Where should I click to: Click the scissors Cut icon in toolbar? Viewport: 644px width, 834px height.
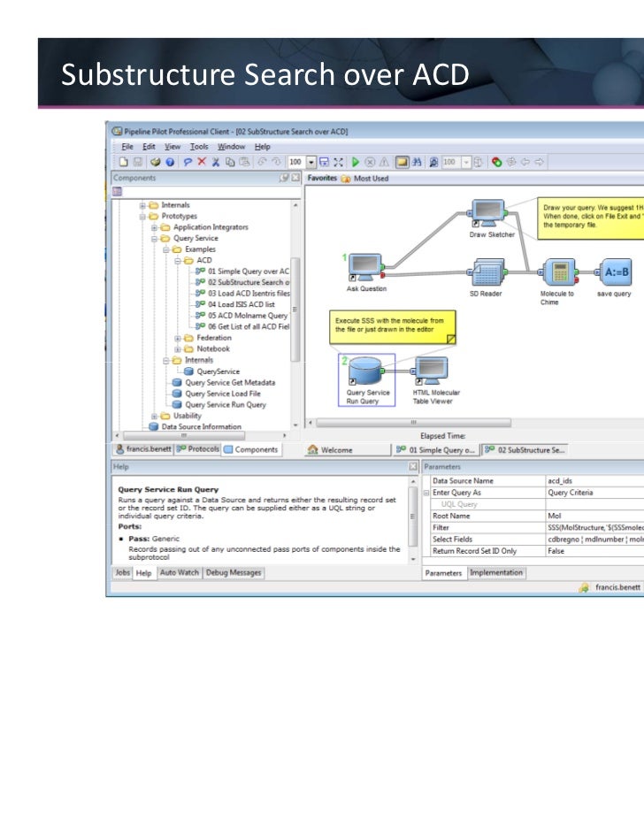[x=216, y=163]
